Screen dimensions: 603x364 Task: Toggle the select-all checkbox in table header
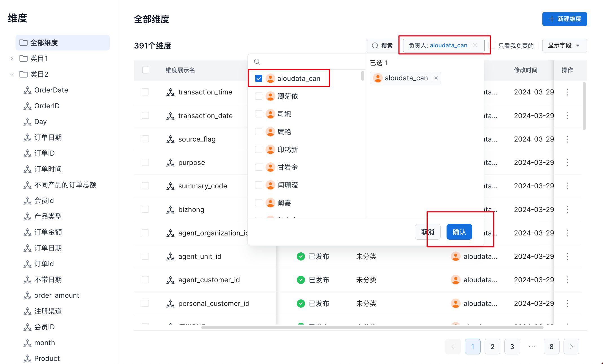coord(145,70)
